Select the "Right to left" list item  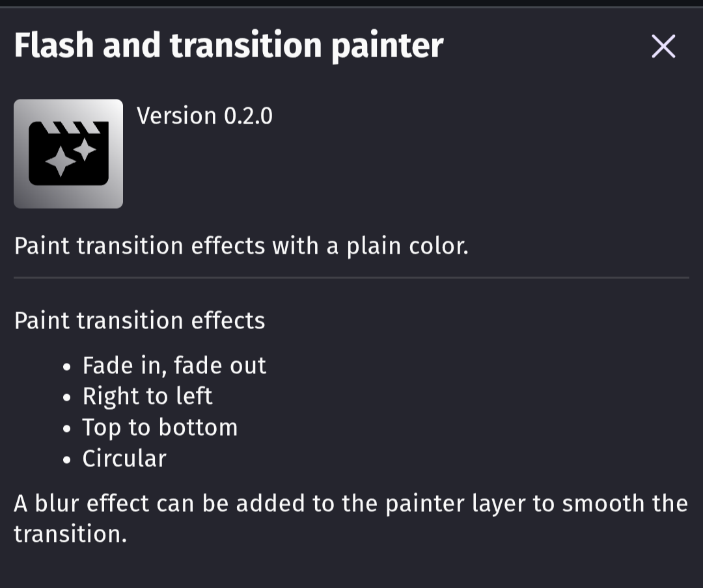tap(147, 396)
